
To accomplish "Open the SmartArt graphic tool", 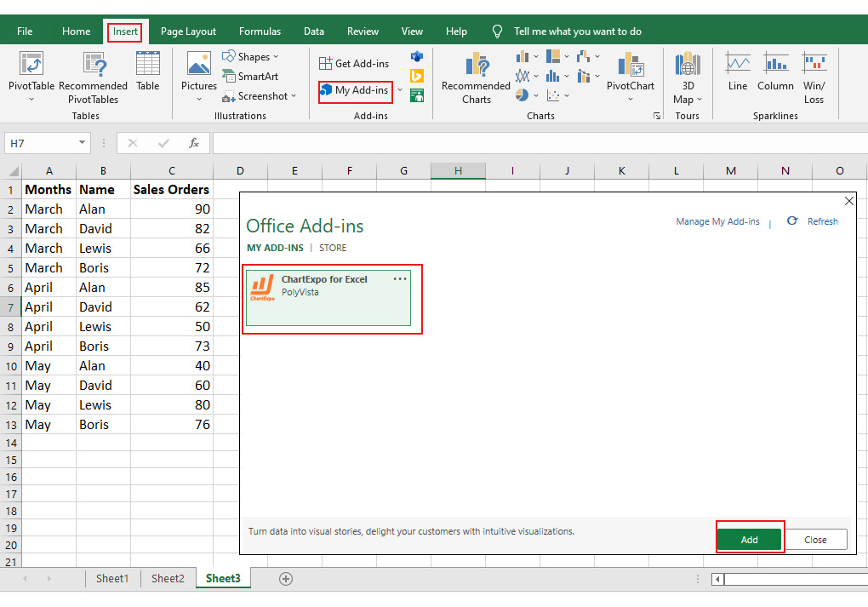I will pyautogui.click(x=249, y=76).
